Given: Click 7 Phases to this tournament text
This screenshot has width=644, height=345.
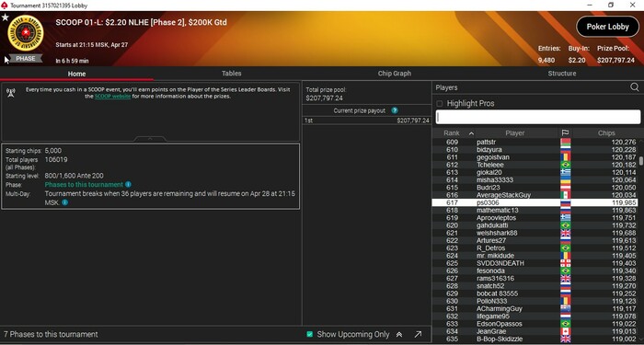Looking at the screenshot, I should tap(51, 334).
